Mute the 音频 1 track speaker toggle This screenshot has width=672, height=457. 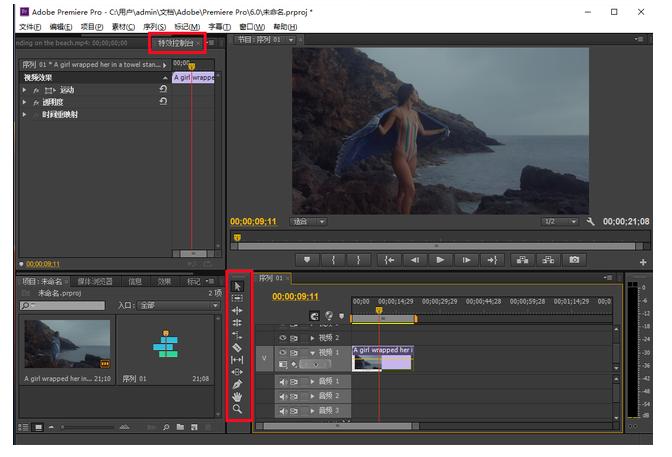pyautogui.click(x=283, y=382)
